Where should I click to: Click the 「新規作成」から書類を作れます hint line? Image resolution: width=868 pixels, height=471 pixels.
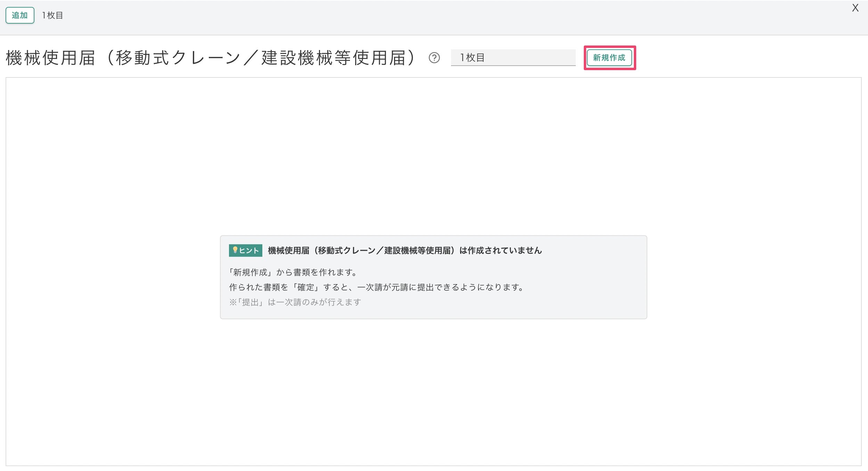coord(294,272)
